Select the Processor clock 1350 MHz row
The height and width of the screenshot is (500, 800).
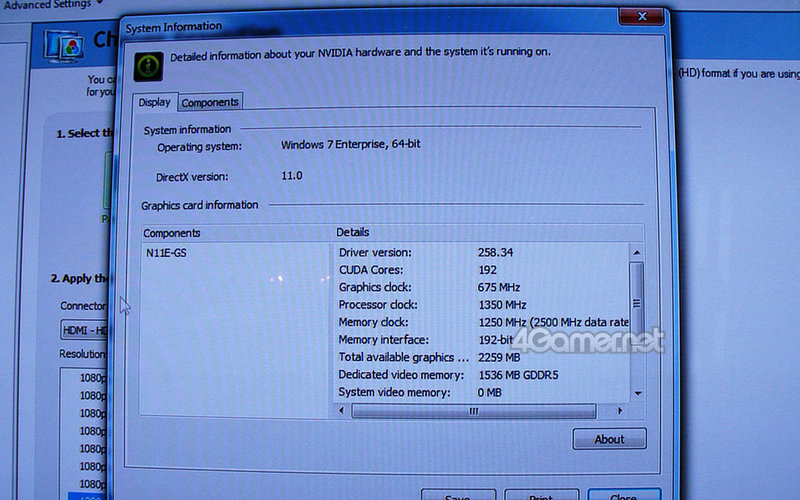pyautogui.click(x=482, y=305)
